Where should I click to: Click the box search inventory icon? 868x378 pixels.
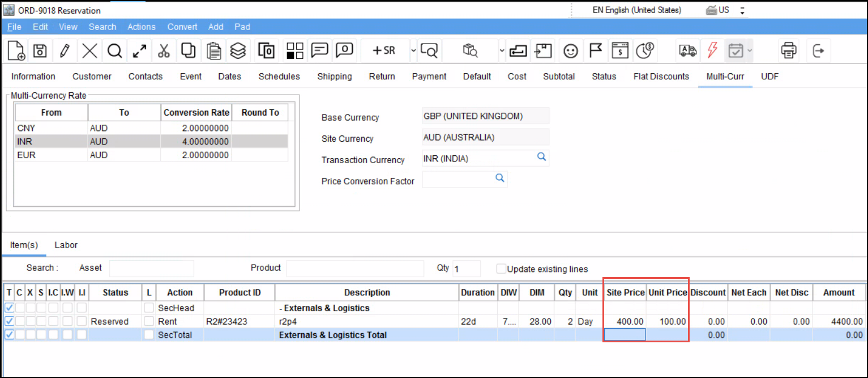pyautogui.click(x=471, y=51)
